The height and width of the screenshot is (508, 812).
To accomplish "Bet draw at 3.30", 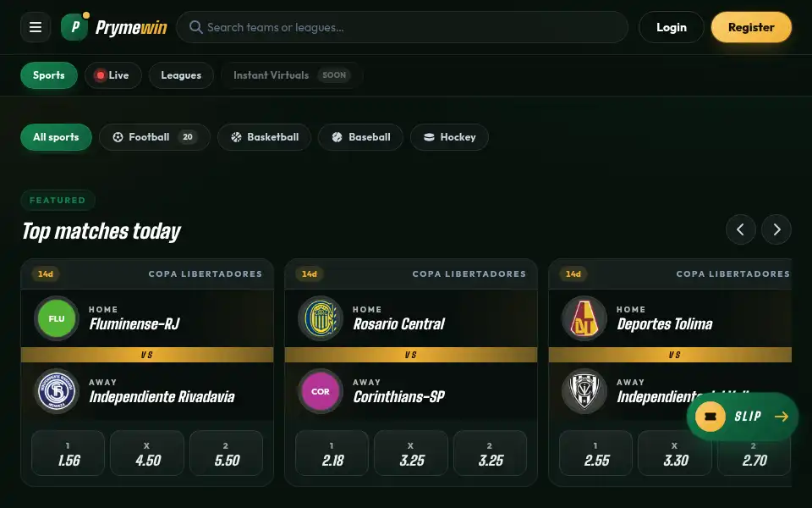I will 675,452.
